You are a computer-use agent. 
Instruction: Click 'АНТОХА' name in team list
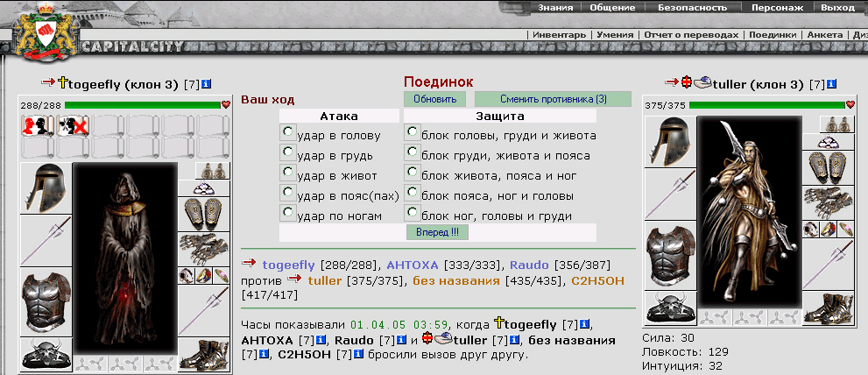[413, 265]
